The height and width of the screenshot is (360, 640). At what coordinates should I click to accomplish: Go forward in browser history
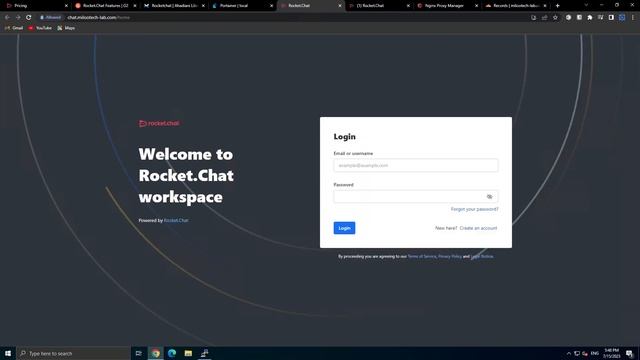(18, 18)
